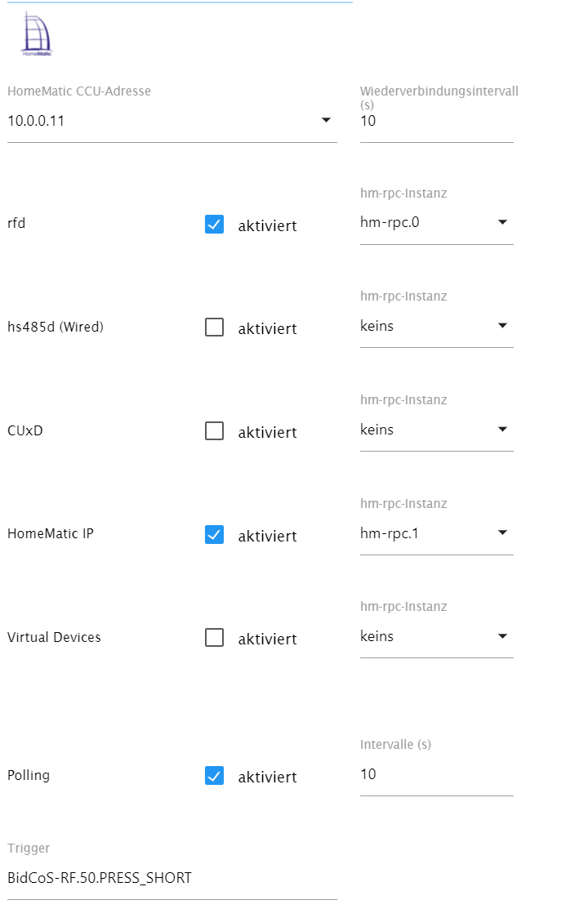Image resolution: width=588 pixels, height=909 pixels.
Task: Edit the Polling Intervalle (s) field
Action: [x=436, y=774]
